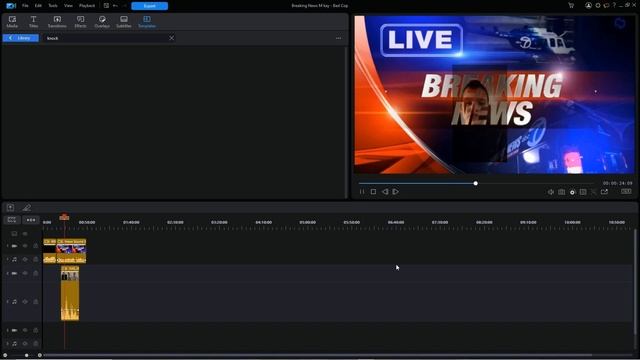Screen dimensions: 640x360
Task: Step to next frame
Action: coord(396,191)
